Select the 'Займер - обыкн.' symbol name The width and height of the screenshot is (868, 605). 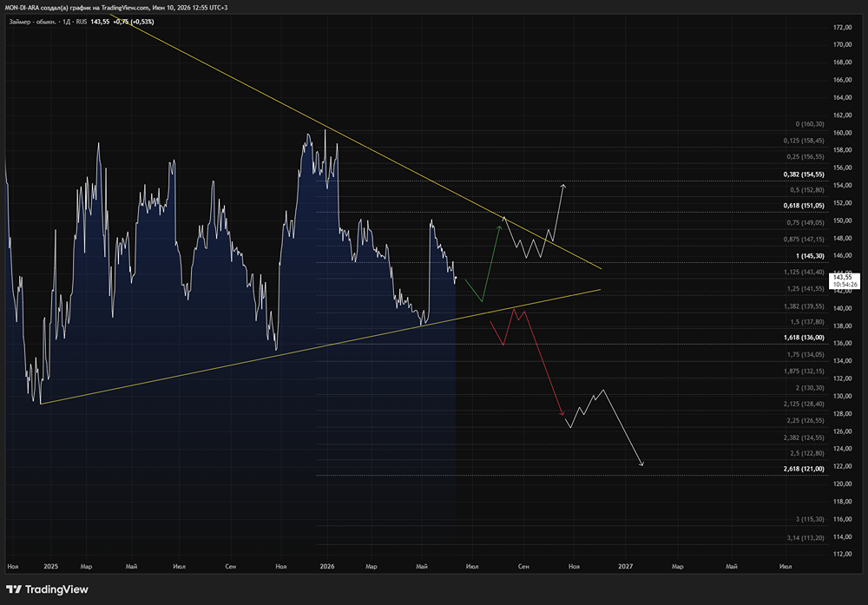[x=32, y=22]
